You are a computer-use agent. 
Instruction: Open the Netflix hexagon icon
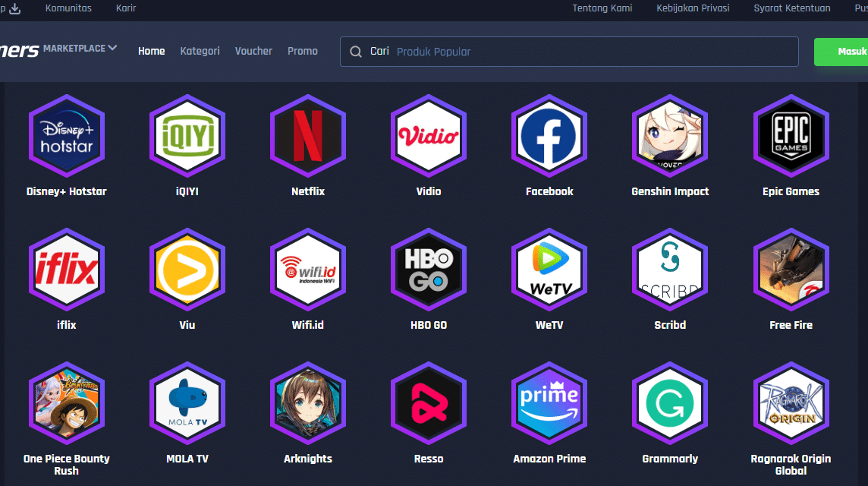coord(308,136)
